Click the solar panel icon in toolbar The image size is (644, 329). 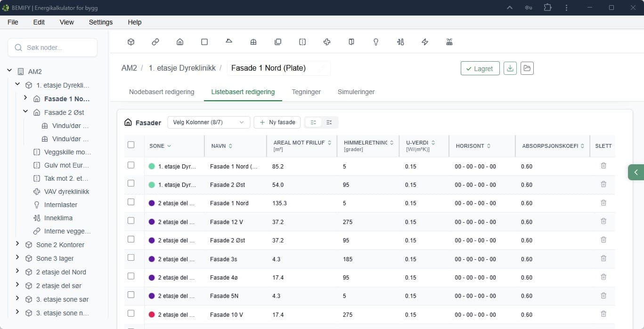449,42
